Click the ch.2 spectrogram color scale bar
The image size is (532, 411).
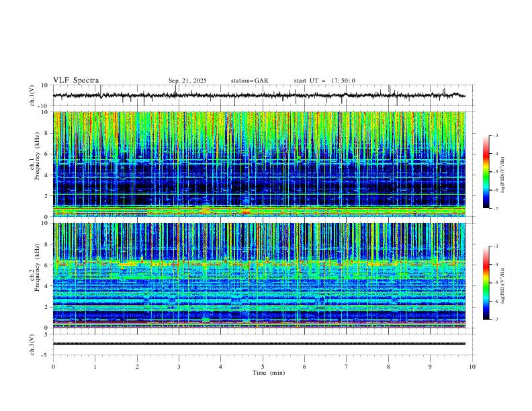(x=486, y=283)
